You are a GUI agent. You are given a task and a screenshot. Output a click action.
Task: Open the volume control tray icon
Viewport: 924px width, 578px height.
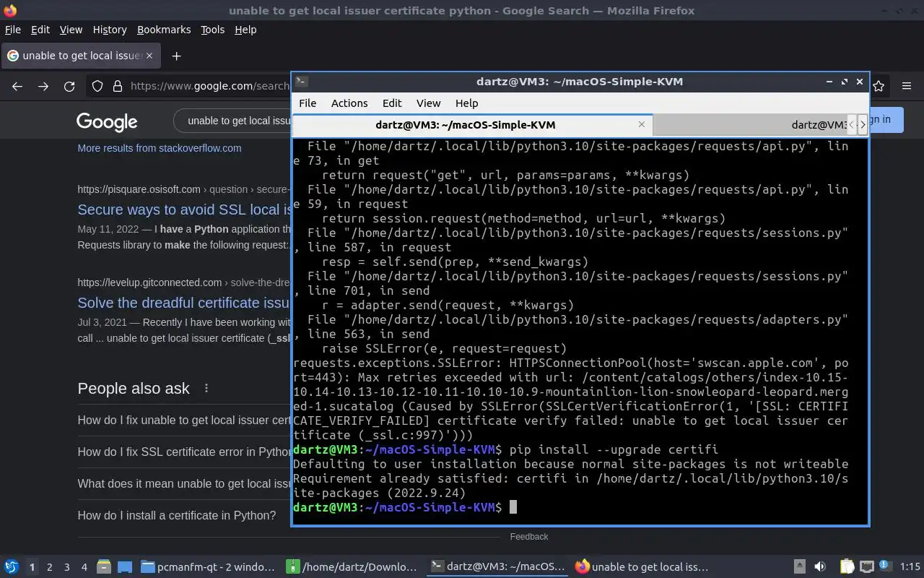click(x=820, y=567)
